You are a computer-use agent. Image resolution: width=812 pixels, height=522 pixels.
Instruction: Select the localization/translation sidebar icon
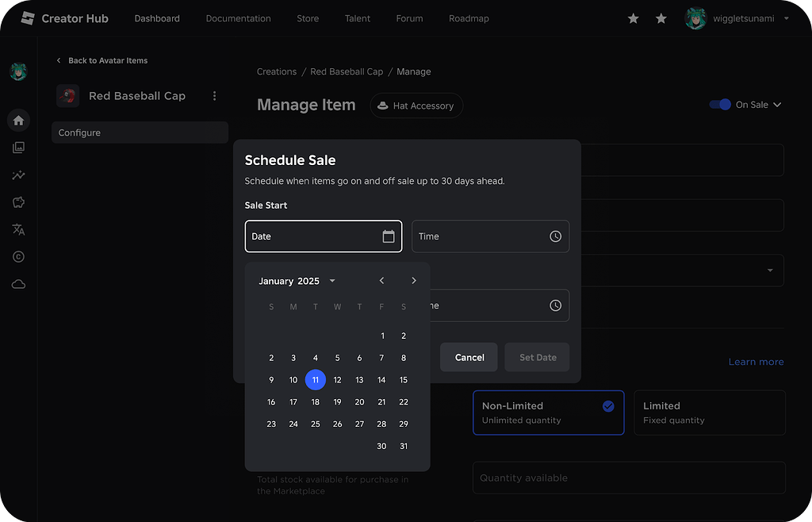(17, 229)
